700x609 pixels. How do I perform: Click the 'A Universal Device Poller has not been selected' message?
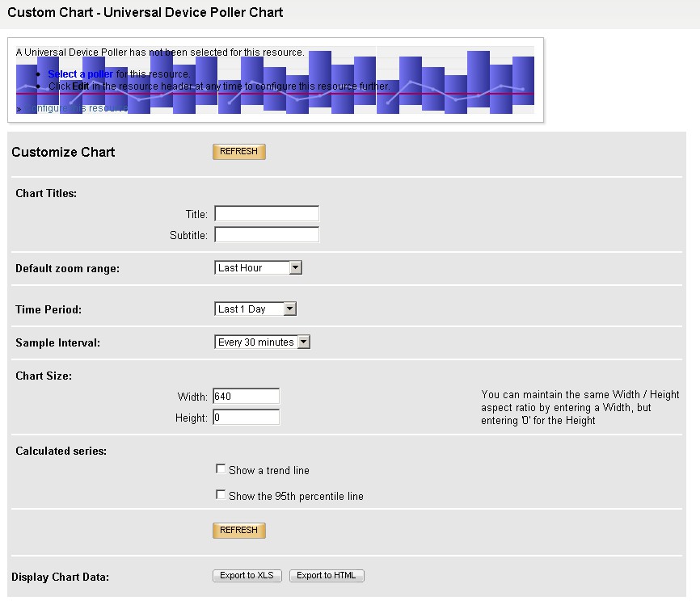(x=160, y=52)
